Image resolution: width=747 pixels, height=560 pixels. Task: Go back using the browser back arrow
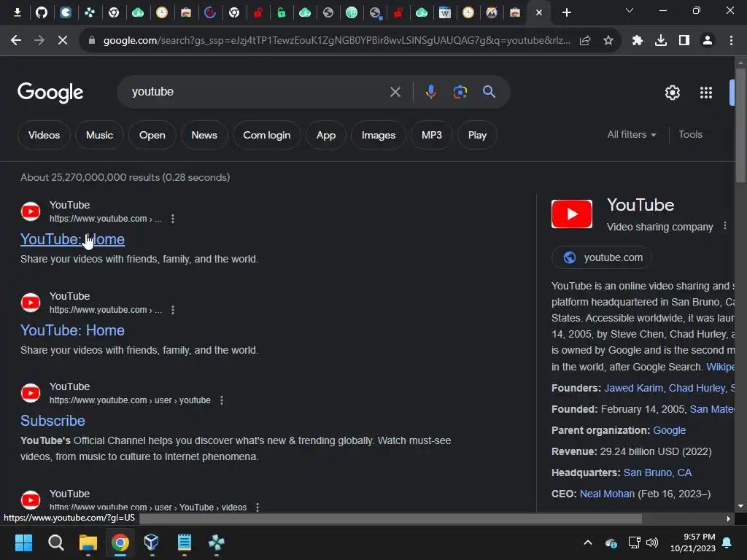pos(16,41)
